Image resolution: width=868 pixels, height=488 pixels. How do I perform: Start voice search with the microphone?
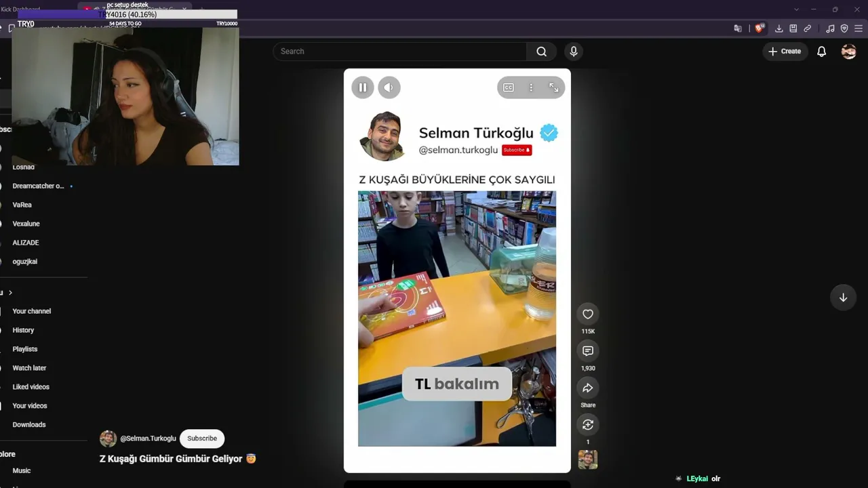(x=574, y=52)
